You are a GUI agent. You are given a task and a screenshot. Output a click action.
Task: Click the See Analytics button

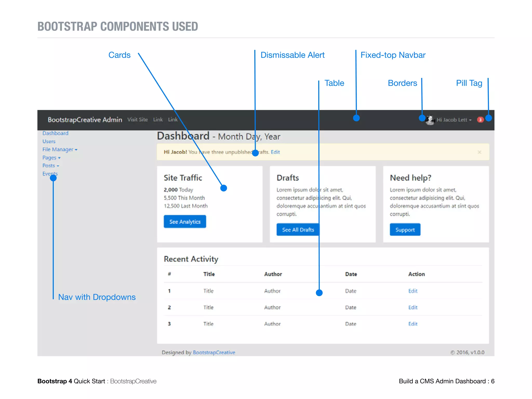[x=185, y=222]
